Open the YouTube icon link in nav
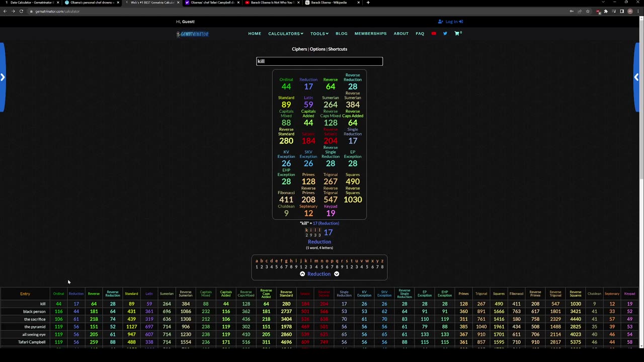This screenshot has height=362, width=644. [x=434, y=34]
